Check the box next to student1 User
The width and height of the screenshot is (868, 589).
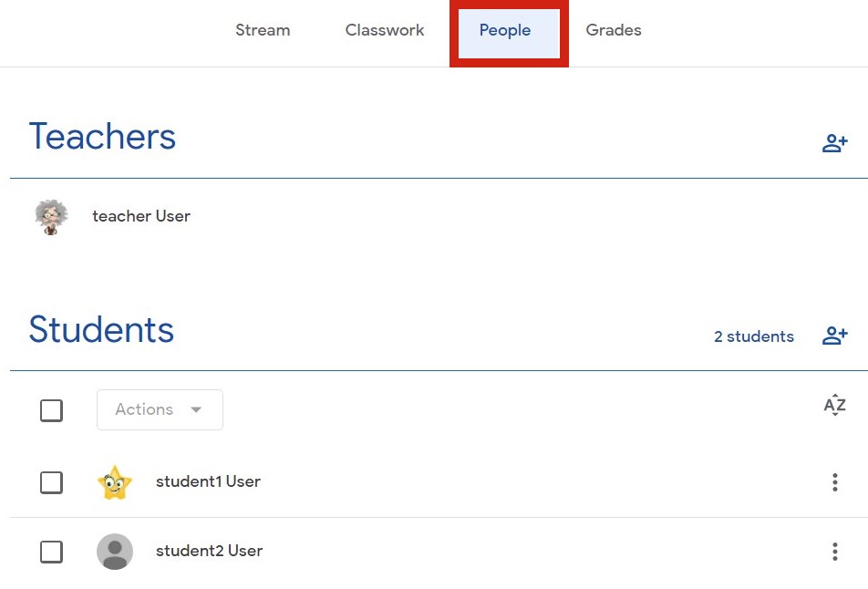51,482
